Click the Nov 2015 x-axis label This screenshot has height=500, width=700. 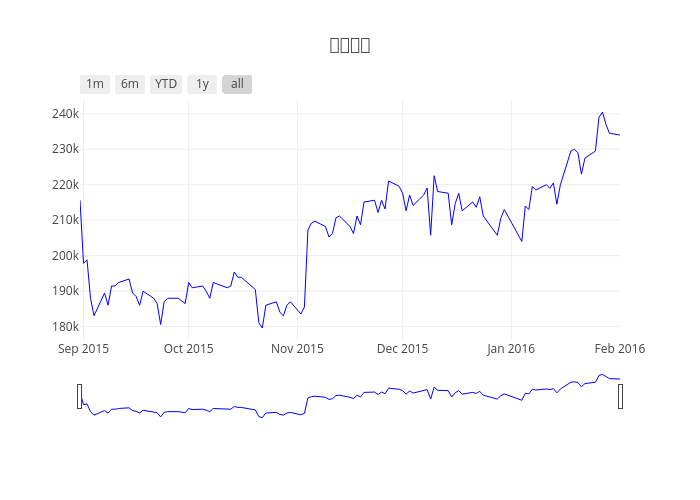point(297,348)
